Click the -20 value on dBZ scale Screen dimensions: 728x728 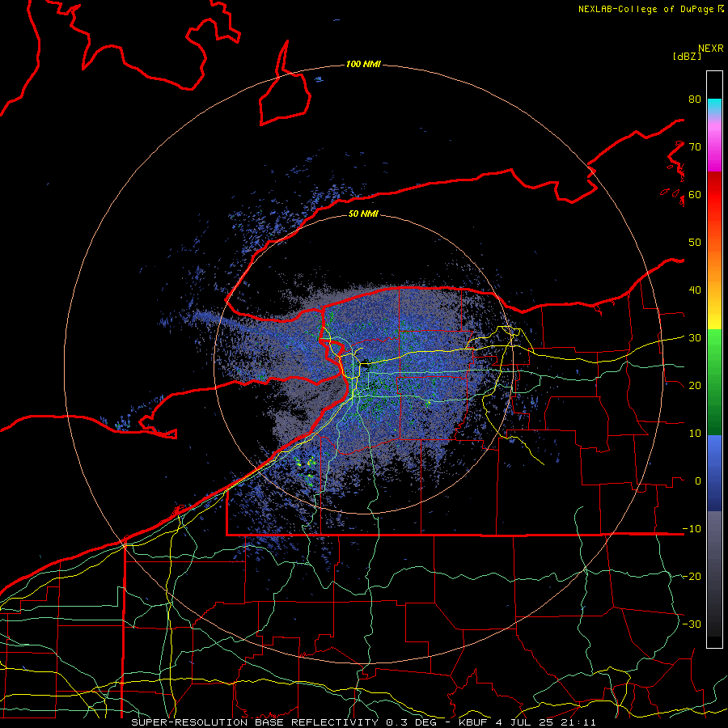pos(692,577)
